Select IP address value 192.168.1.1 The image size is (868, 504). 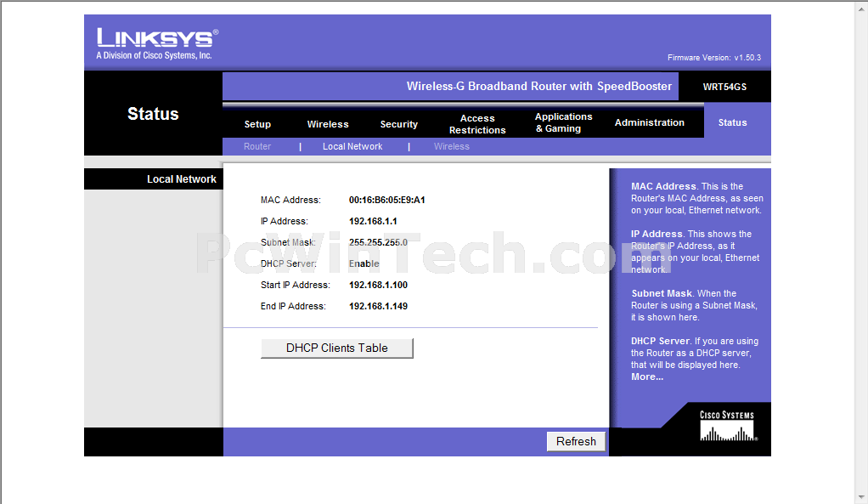(x=373, y=221)
